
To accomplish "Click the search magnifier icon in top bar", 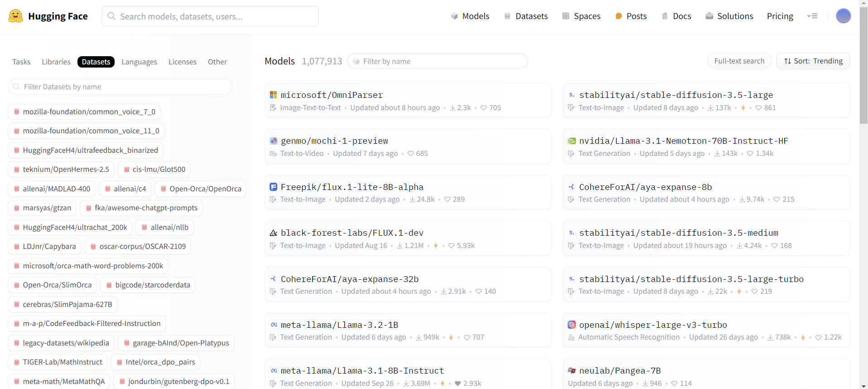I will 111,16.
